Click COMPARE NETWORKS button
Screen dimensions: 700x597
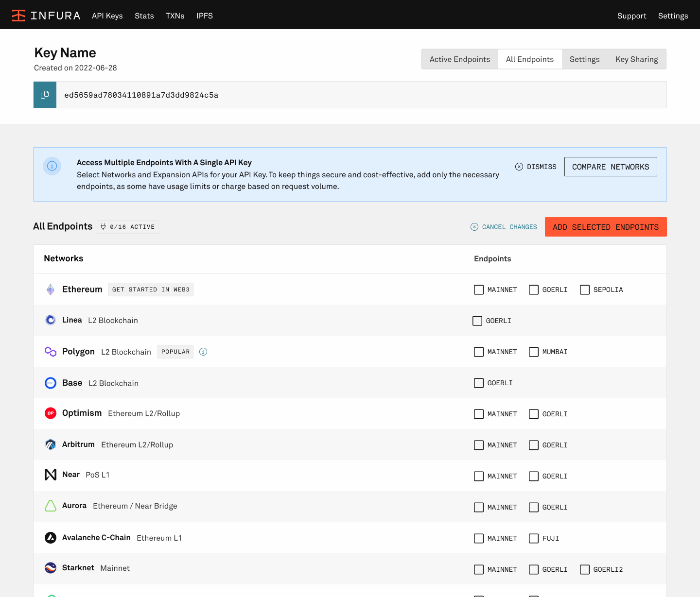611,167
